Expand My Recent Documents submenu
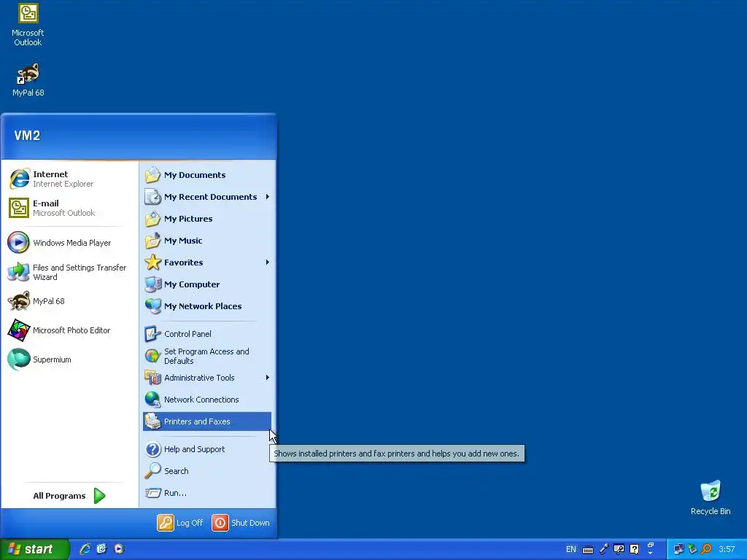Image resolution: width=747 pixels, height=560 pixels. coord(206,197)
